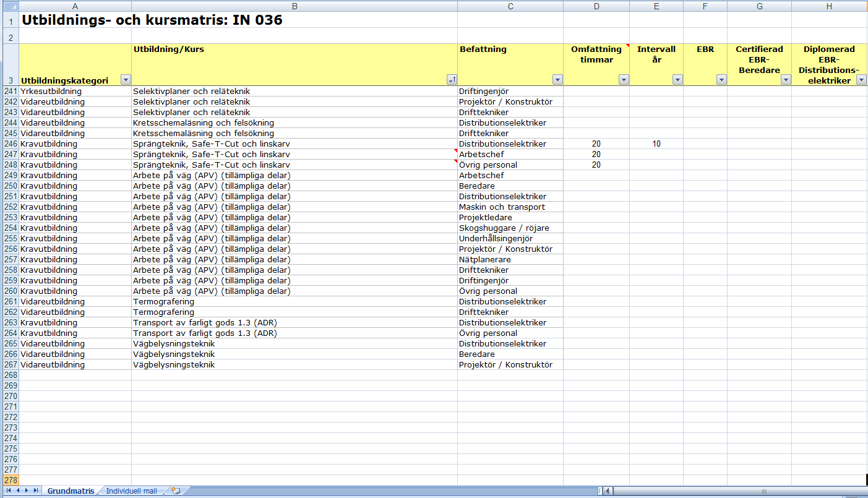
Task: Open Diplomerad EBR-Distributionselektriker filter dropdown
Action: [x=861, y=80]
